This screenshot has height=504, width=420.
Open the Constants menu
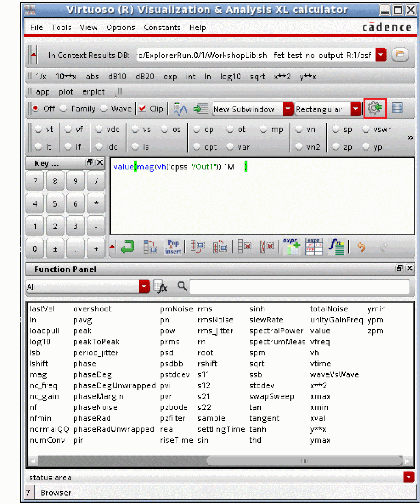click(x=162, y=28)
